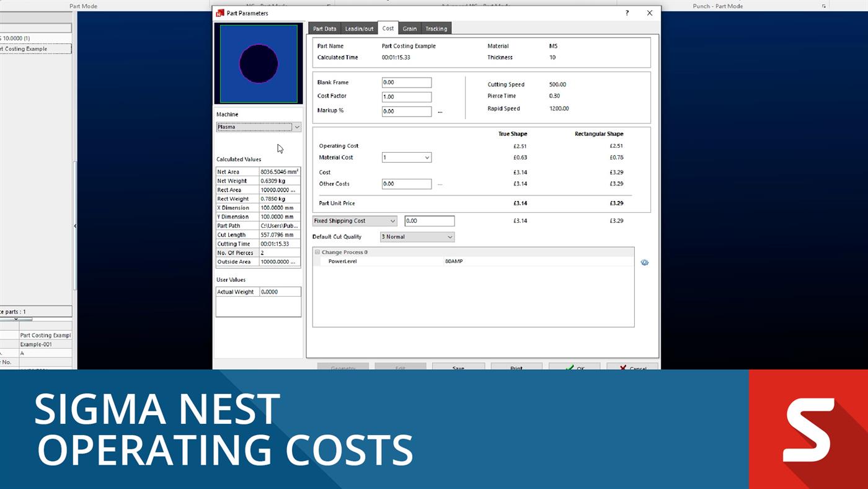Click the green OK checkmark
Image resolution: width=868 pixels, height=489 pixels.
(x=573, y=367)
